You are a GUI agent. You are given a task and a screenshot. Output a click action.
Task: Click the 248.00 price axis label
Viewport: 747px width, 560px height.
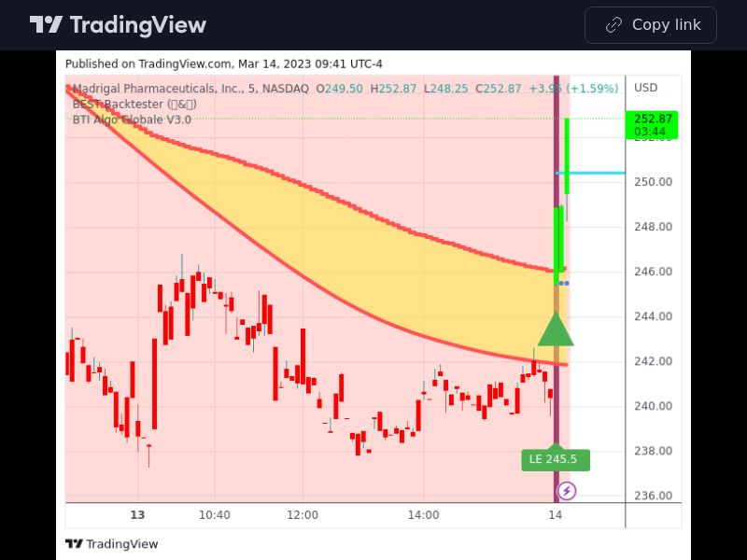coord(653,227)
